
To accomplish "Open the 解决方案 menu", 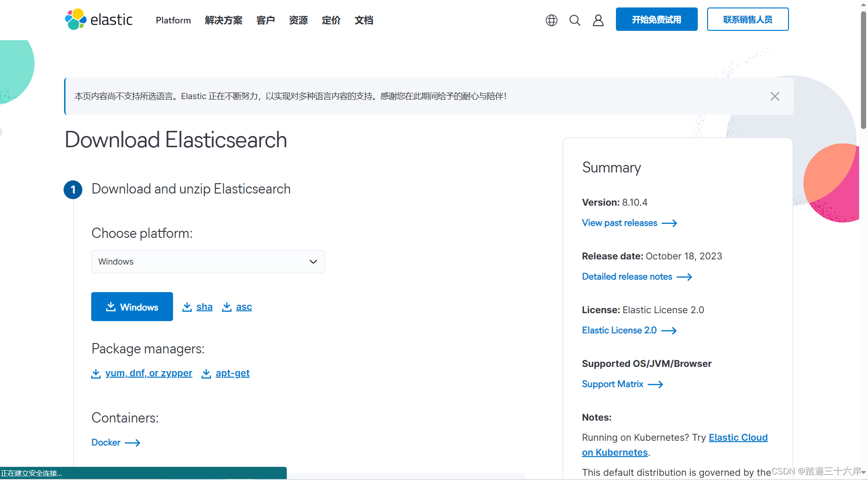I will click(224, 20).
